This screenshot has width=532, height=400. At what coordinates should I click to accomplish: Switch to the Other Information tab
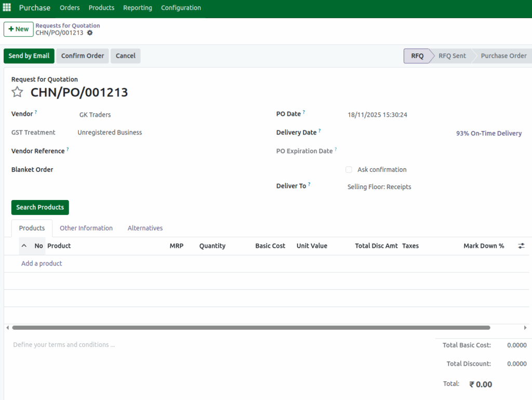pos(86,228)
